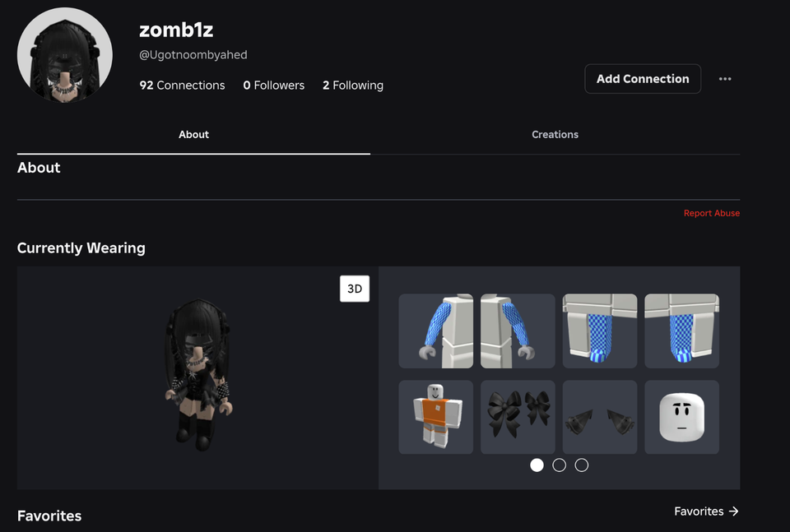Select the black bows hair accessory
The height and width of the screenshot is (532, 790).
click(x=517, y=417)
